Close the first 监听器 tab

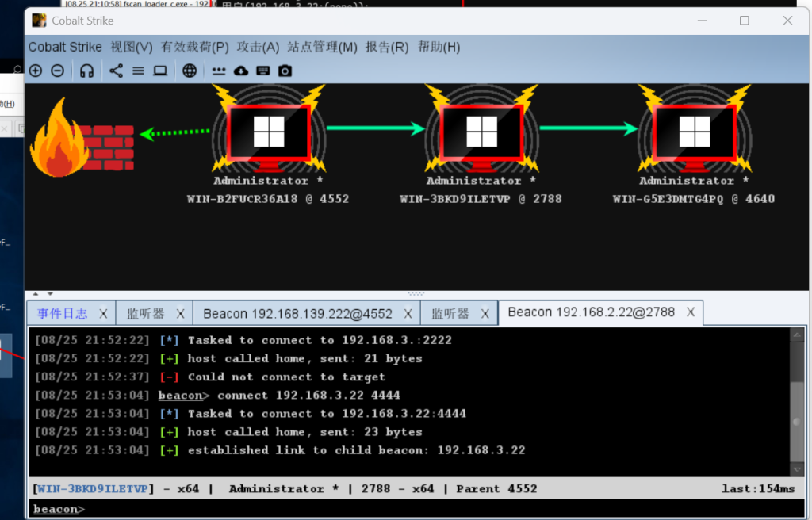180,314
